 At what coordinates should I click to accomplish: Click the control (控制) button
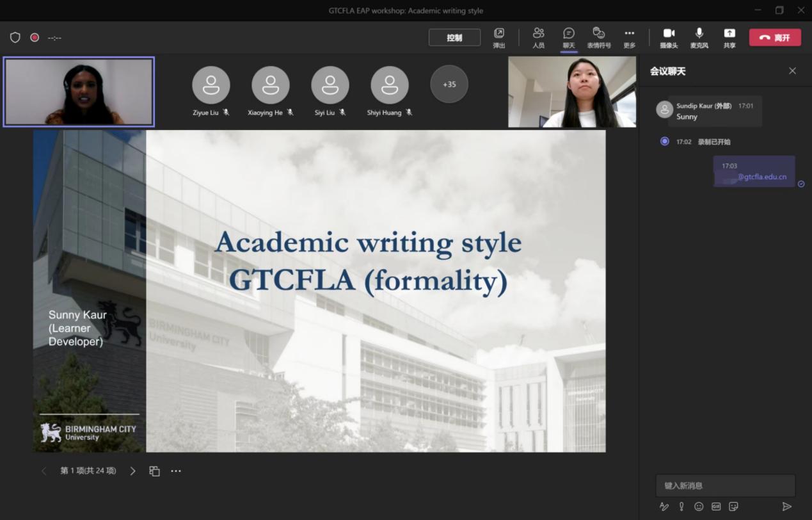click(454, 38)
